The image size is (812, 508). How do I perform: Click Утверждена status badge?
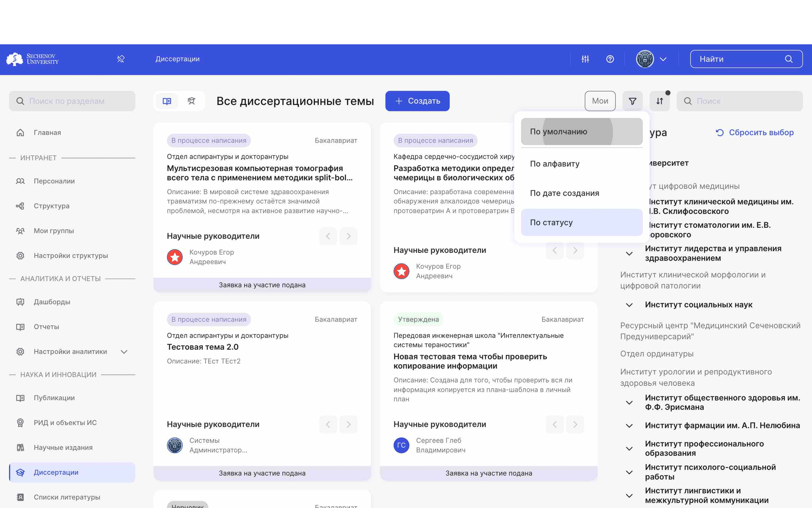418,319
